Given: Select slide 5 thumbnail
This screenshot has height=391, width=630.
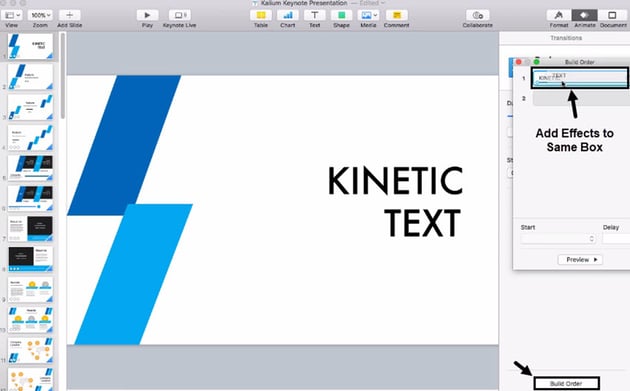Looking at the screenshot, I should [x=31, y=168].
